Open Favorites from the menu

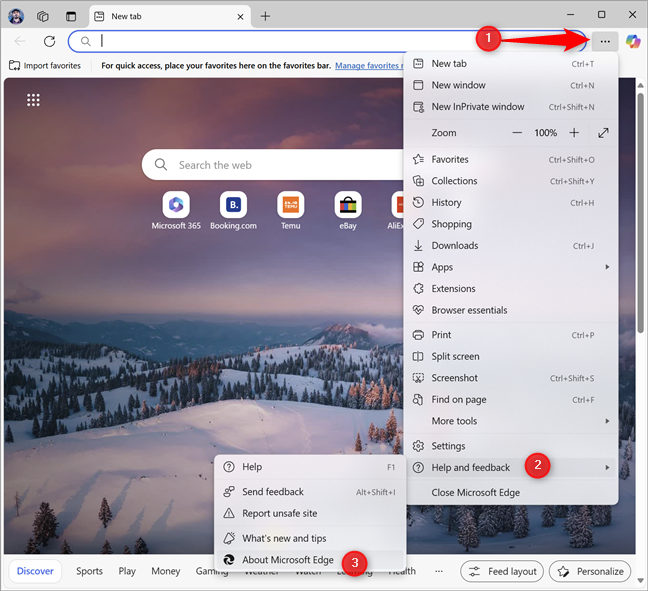(511, 160)
